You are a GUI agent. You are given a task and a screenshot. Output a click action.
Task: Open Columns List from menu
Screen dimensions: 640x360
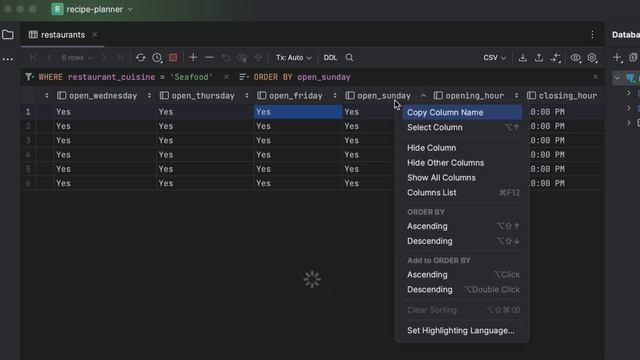click(462, 193)
